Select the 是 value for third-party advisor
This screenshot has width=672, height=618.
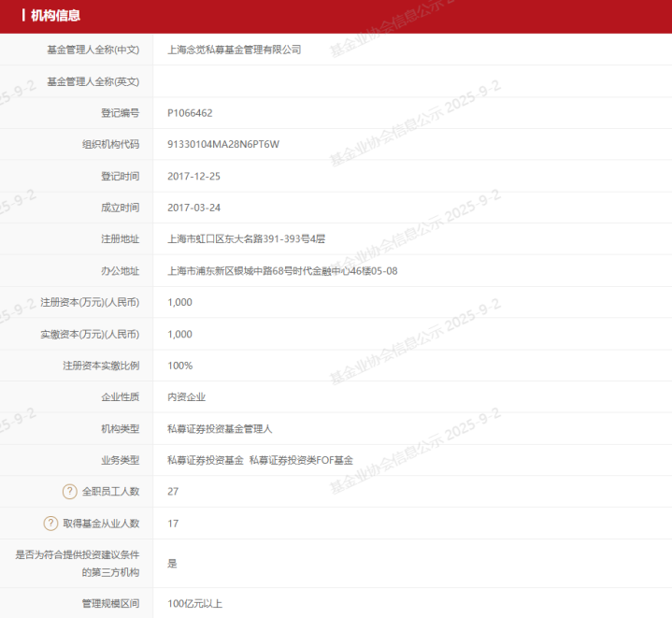pos(172,564)
